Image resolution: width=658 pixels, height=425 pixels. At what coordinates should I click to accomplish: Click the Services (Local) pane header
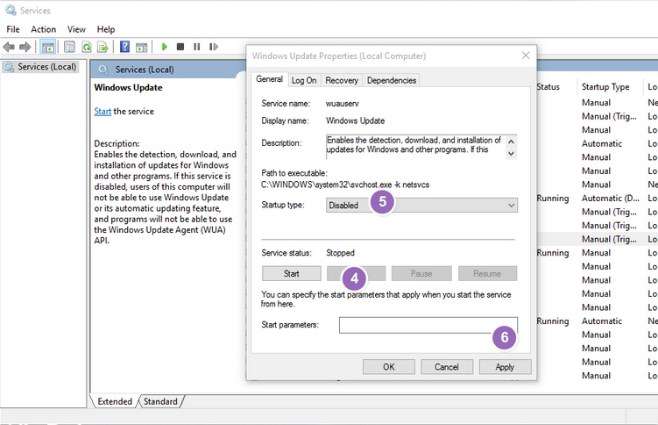[144, 70]
